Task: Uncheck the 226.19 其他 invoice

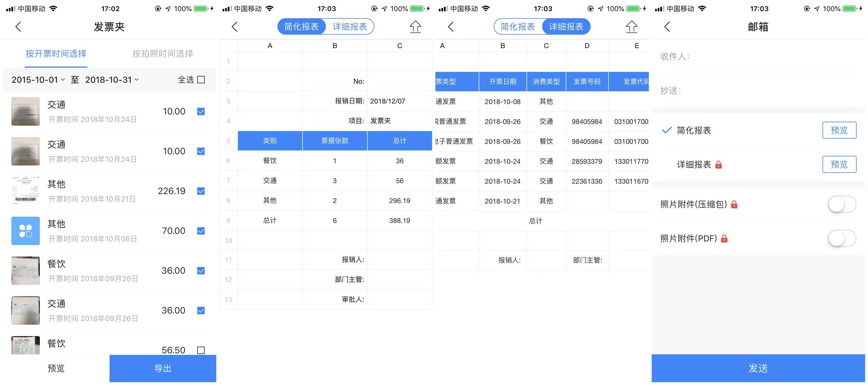Action: [201, 191]
